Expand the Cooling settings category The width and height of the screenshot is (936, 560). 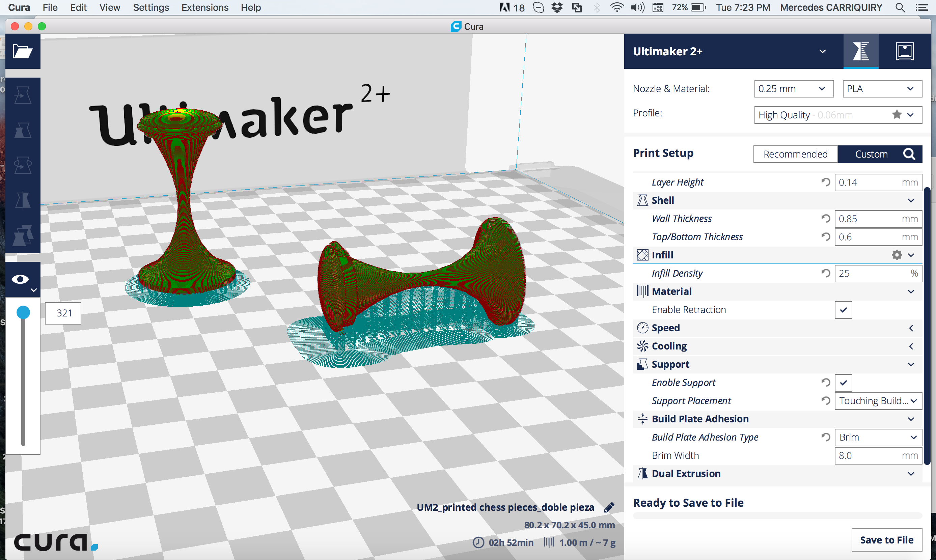coord(911,346)
